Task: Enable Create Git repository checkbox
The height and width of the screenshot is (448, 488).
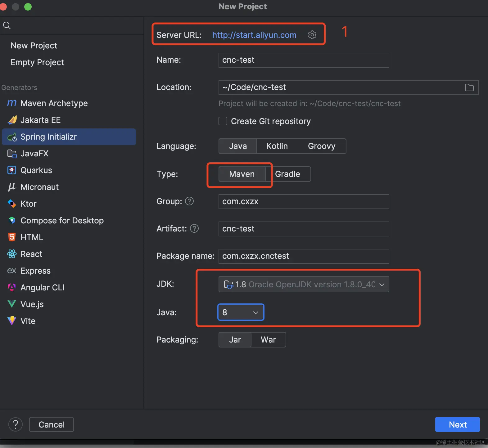Action: [x=223, y=121]
